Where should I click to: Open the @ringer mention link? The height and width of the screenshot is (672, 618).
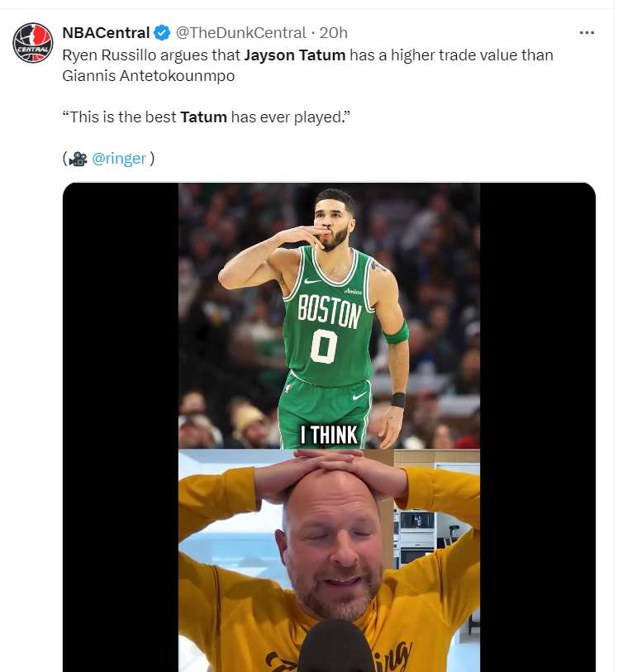click(118, 159)
